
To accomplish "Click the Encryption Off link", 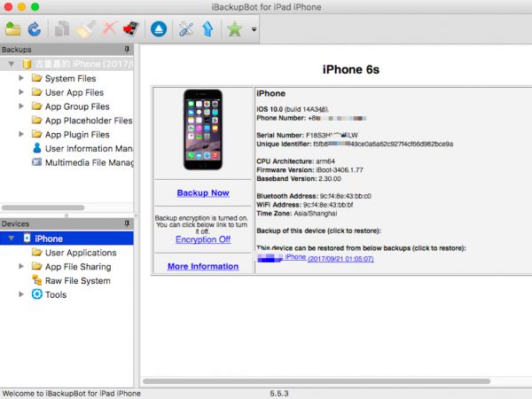I will [203, 239].
